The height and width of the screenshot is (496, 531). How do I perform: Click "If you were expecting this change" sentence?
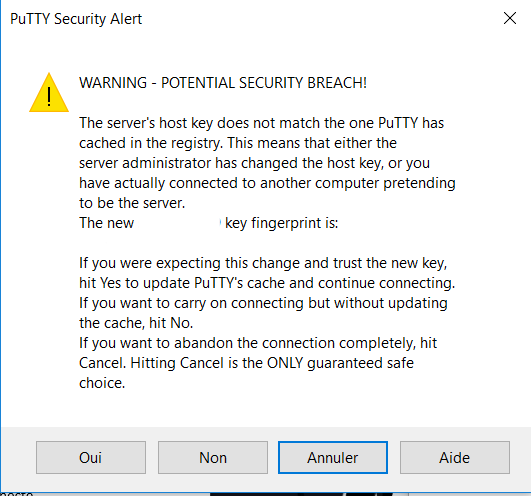pos(263,263)
